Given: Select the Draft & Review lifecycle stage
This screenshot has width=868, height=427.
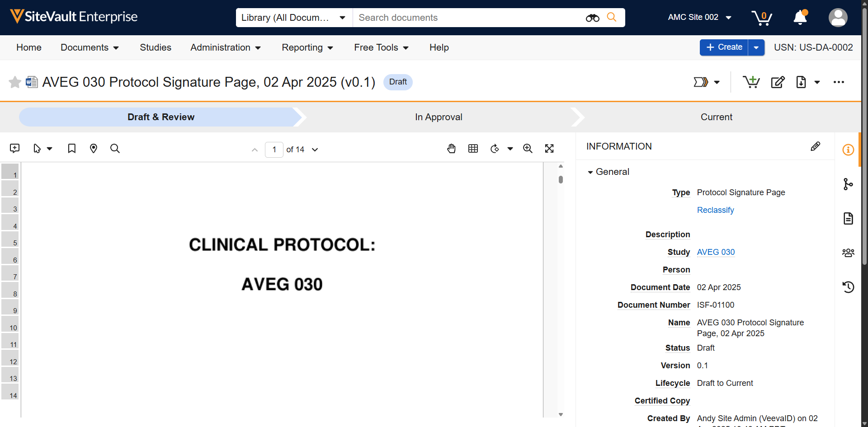Looking at the screenshot, I should pyautogui.click(x=160, y=117).
